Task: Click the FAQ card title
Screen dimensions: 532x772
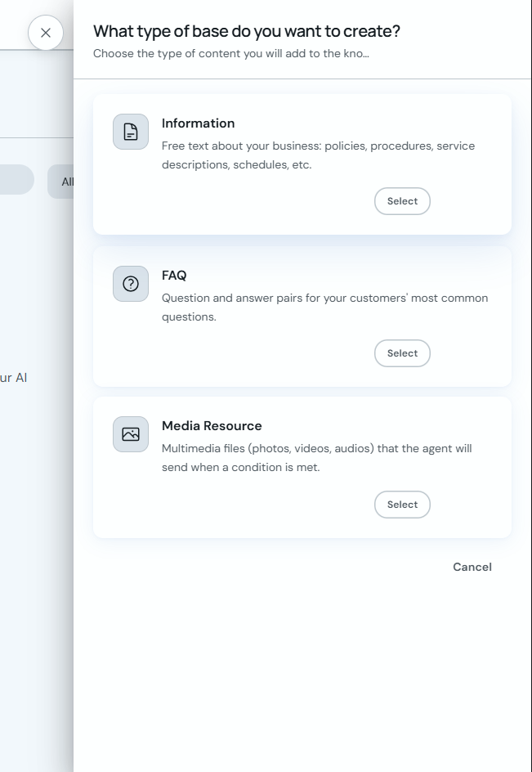Action: [174, 276]
